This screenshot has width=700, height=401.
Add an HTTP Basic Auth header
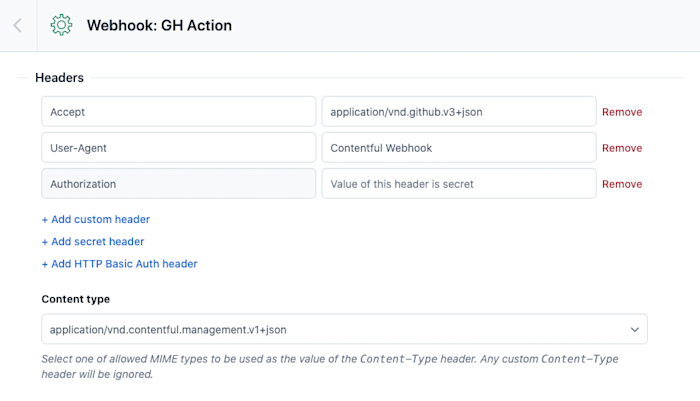pos(120,264)
